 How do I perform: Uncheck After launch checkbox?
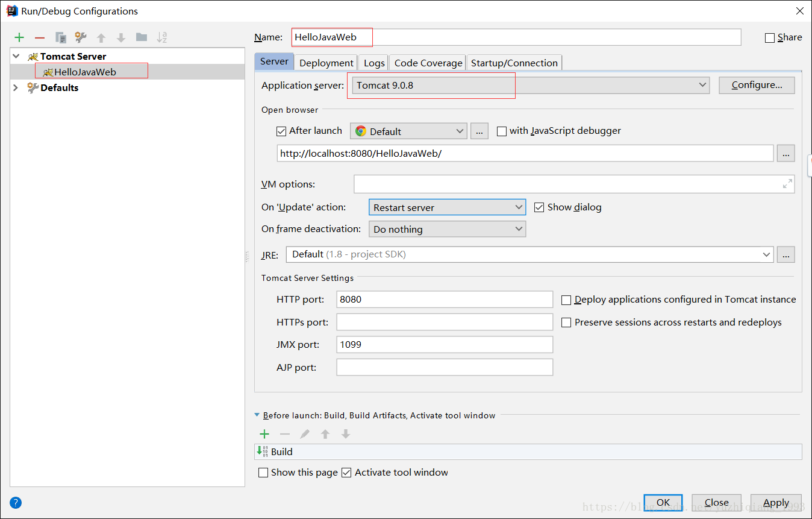281,131
